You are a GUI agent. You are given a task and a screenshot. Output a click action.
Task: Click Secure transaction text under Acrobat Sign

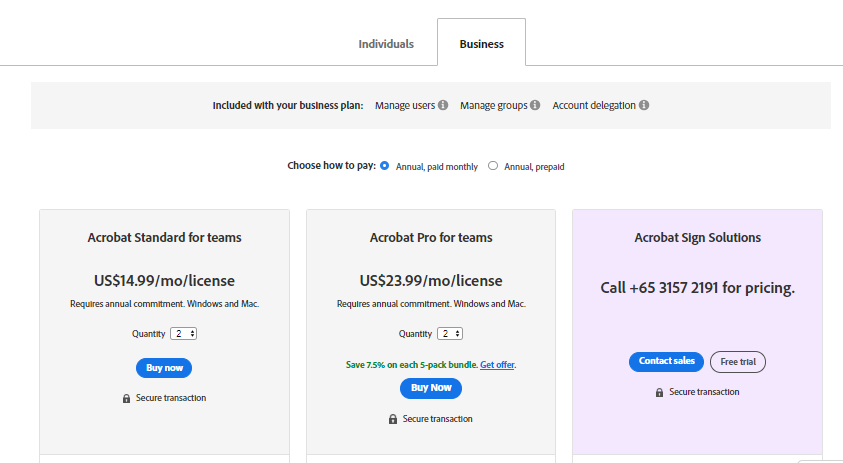(x=704, y=392)
